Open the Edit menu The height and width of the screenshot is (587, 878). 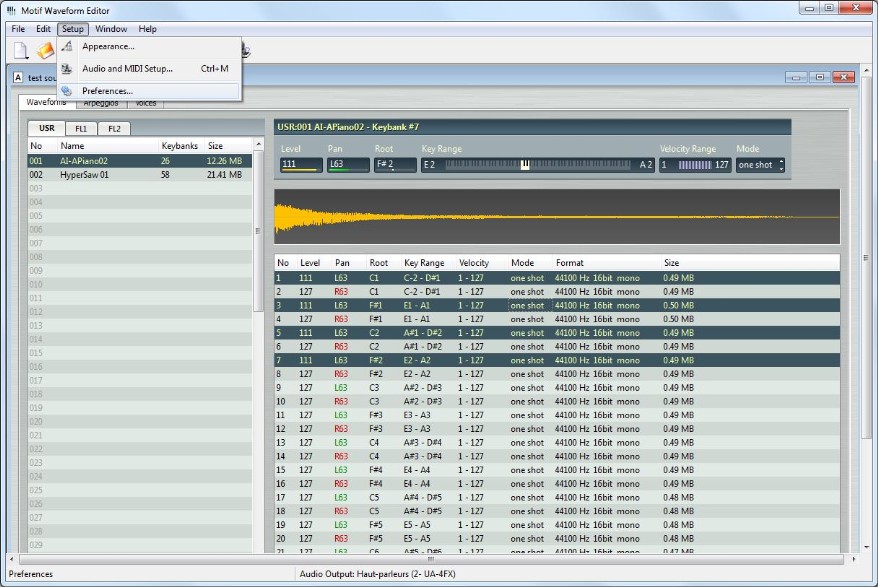[x=43, y=29]
